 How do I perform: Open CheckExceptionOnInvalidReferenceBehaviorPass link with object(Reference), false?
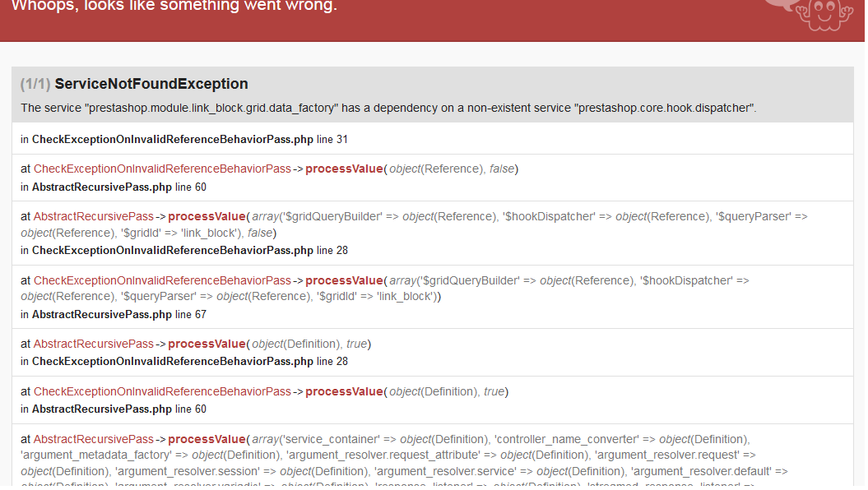[x=162, y=169]
